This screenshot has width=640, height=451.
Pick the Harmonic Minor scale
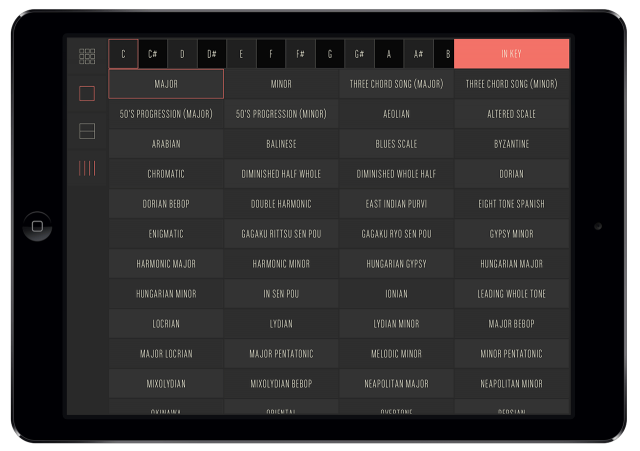point(281,264)
